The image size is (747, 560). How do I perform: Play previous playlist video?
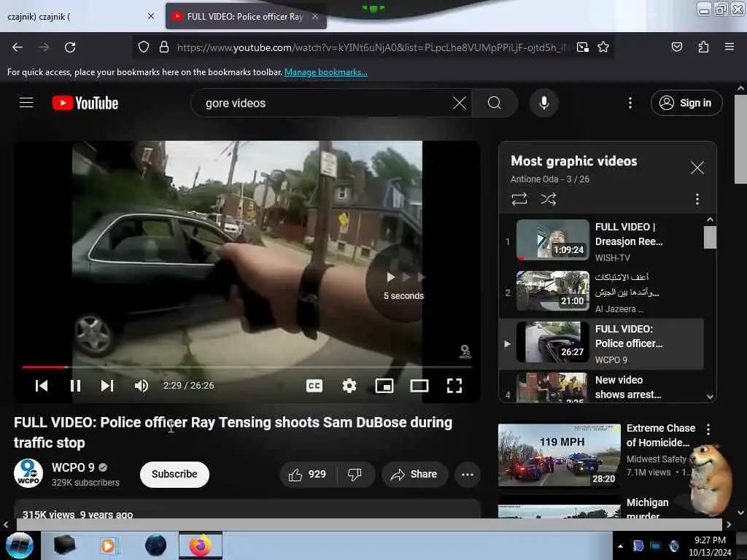pyautogui.click(x=42, y=386)
